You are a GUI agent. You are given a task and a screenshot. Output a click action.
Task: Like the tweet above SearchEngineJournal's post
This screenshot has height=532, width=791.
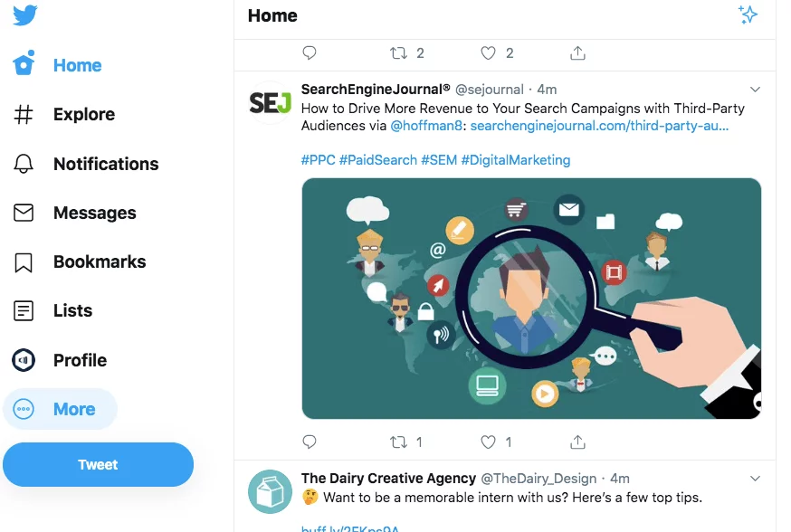point(489,53)
